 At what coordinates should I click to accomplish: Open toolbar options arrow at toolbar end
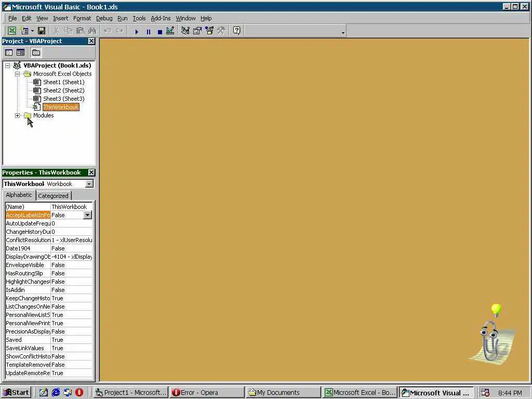pyautogui.click(x=343, y=33)
